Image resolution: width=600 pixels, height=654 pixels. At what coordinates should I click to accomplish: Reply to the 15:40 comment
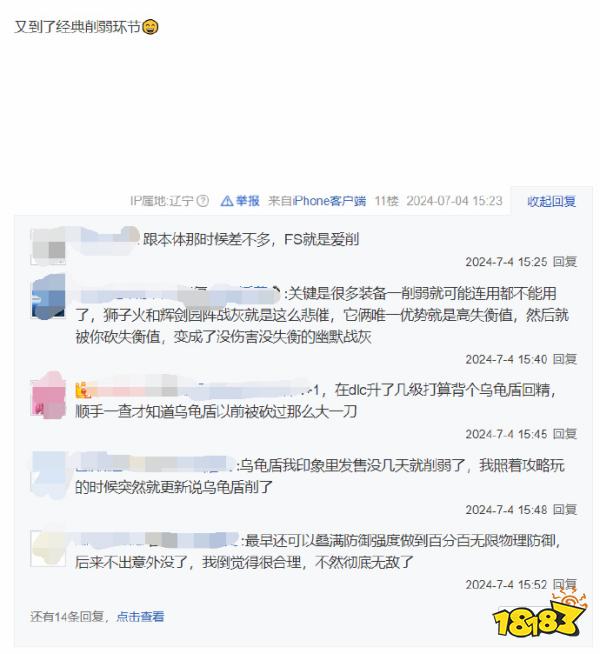click(x=565, y=359)
